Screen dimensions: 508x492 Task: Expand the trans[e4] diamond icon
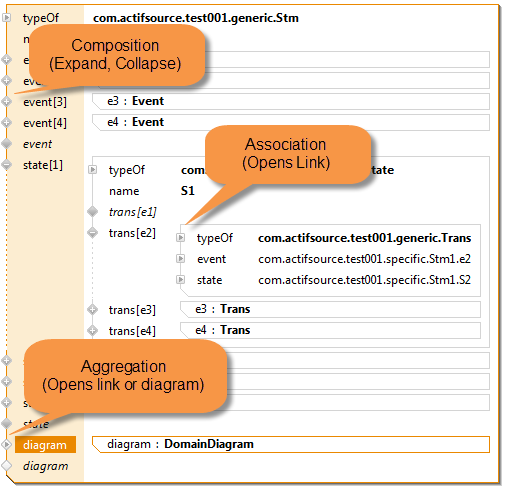pos(92,330)
